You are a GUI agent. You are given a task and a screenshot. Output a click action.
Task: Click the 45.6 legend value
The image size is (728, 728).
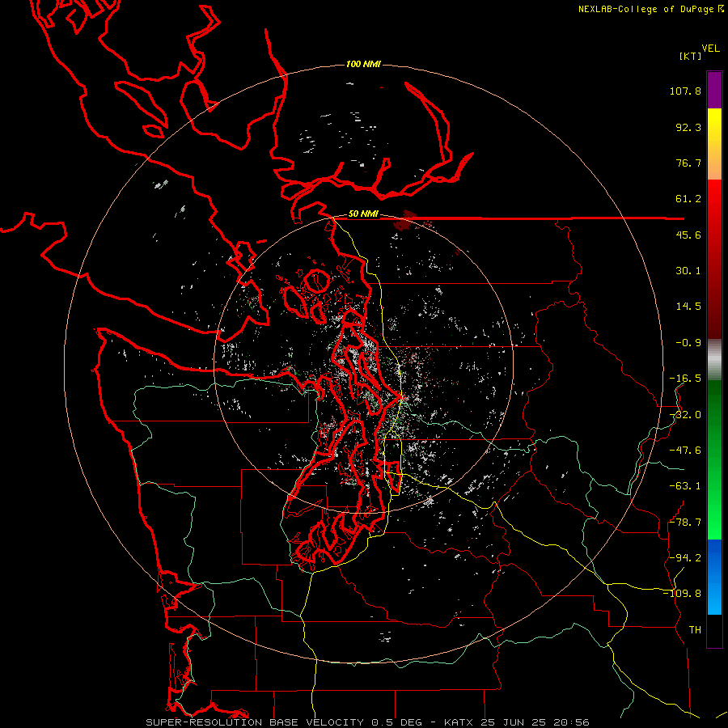688,235
